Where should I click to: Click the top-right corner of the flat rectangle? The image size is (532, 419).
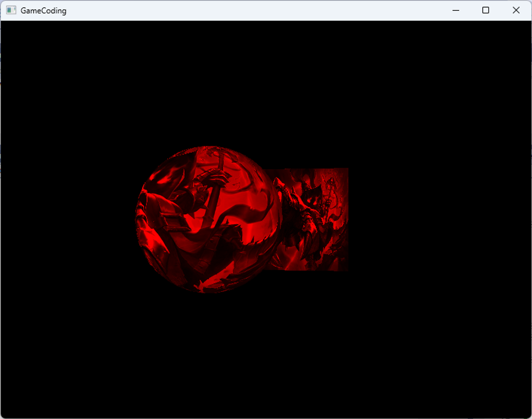click(x=347, y=169)
